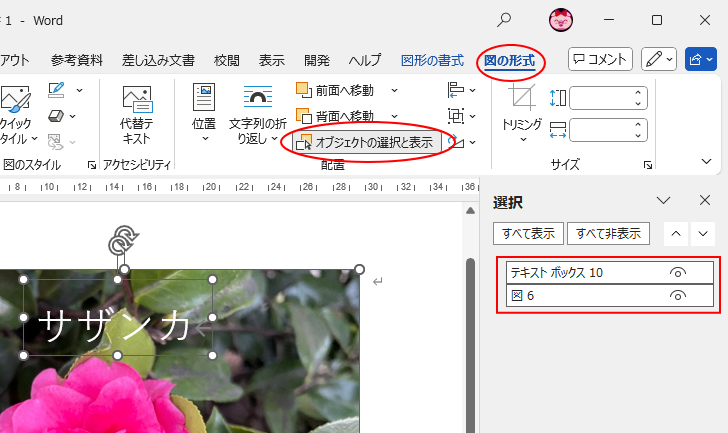The image size is (728, 433).
Task: Expand picture effects dropdown arrow
Action: (x=73, y=116)
